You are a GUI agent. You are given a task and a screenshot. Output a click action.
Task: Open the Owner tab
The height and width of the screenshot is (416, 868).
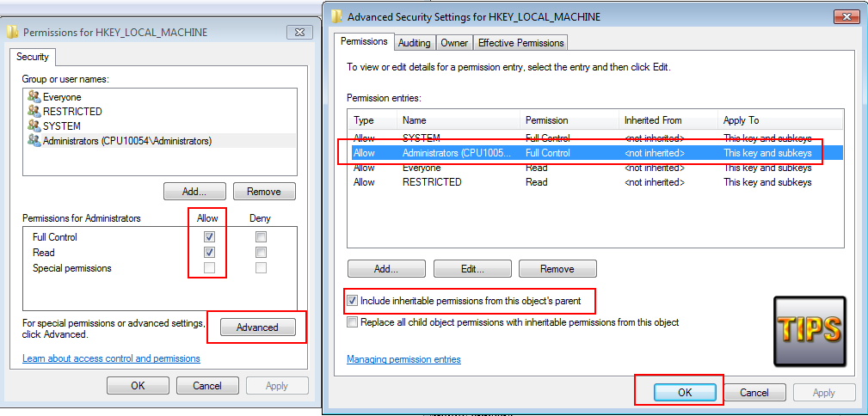point(454,42)
